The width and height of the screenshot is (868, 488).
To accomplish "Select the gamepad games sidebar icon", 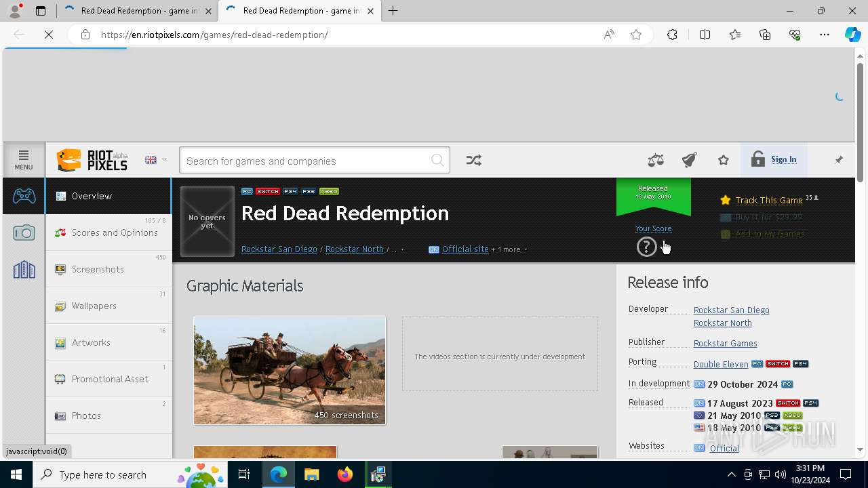I will click(x=24, y=196).
